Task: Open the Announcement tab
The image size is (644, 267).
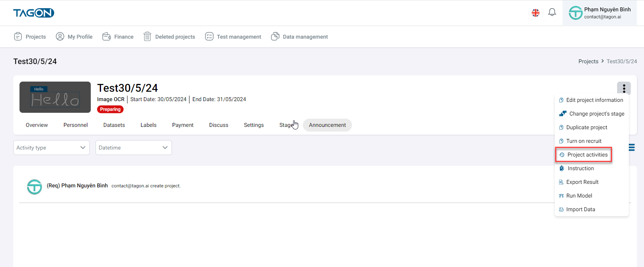Action: (327, 125)
